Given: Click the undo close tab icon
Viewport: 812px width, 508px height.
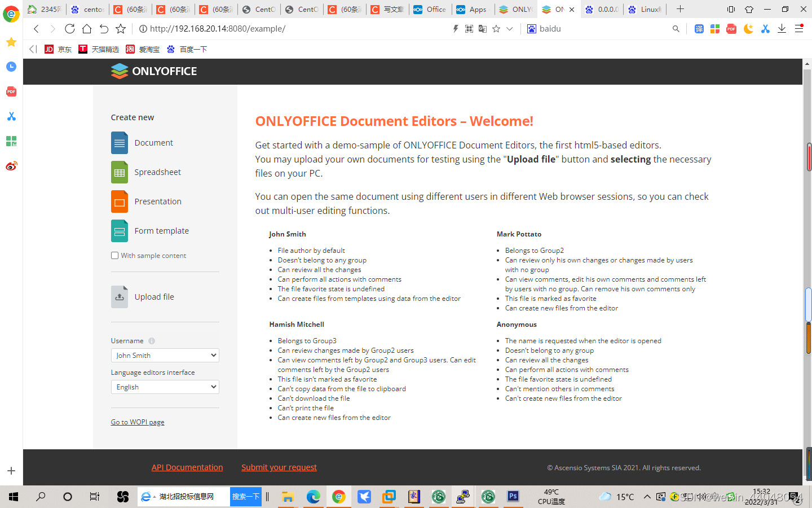Looking at the screenshot, I should tap(104, 29).
